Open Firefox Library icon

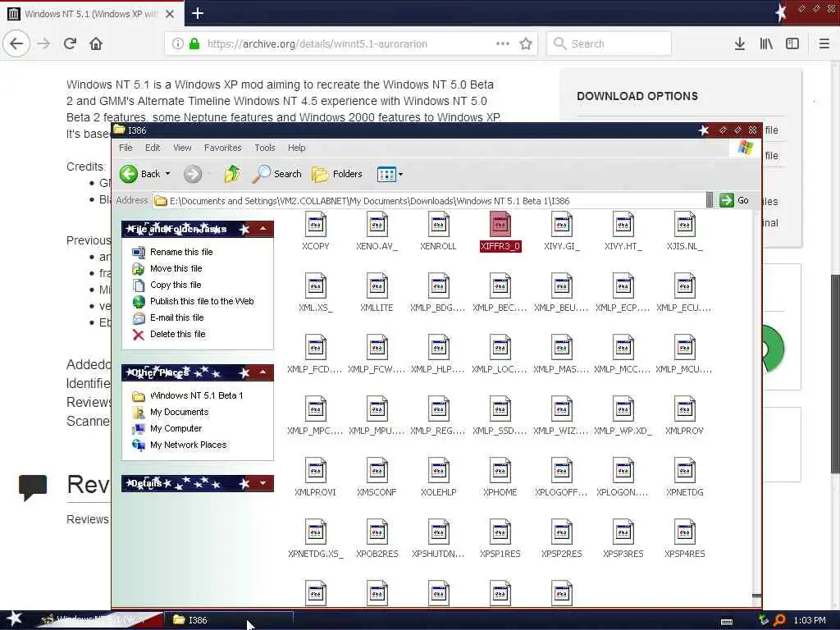coord(766,43)
